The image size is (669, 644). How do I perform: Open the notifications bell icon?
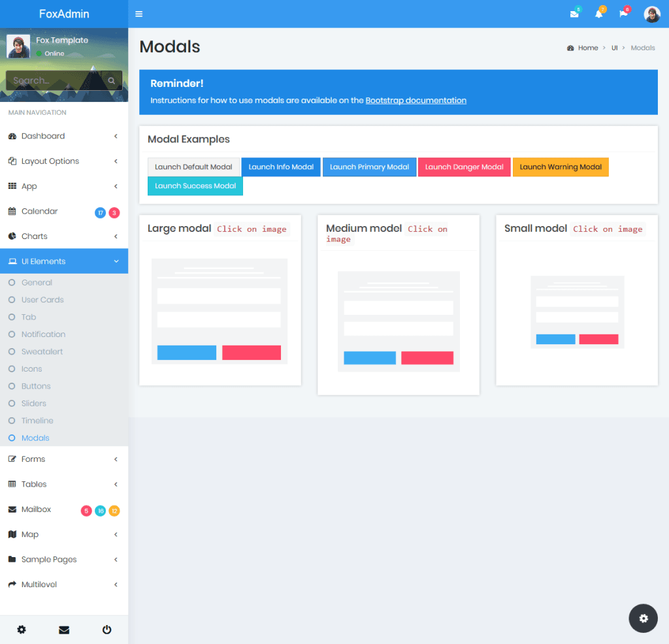[598, 13]
